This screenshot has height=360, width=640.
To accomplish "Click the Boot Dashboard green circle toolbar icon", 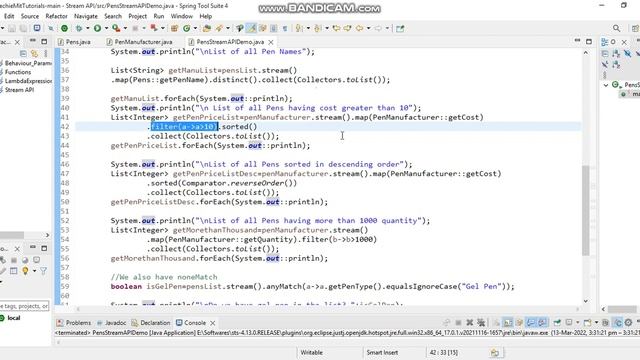I will [64, 28].
